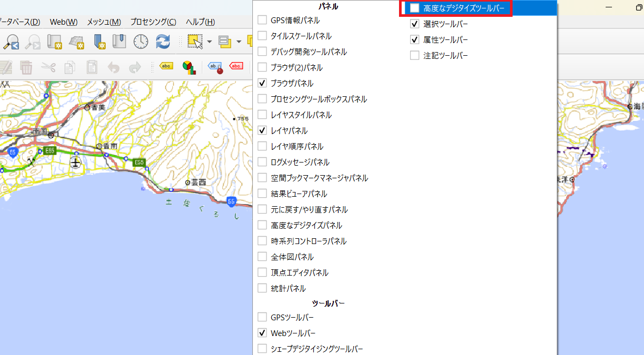644x355 pixels.
Task: Click the airport symbol on the map
Action: tap(76, 164)
